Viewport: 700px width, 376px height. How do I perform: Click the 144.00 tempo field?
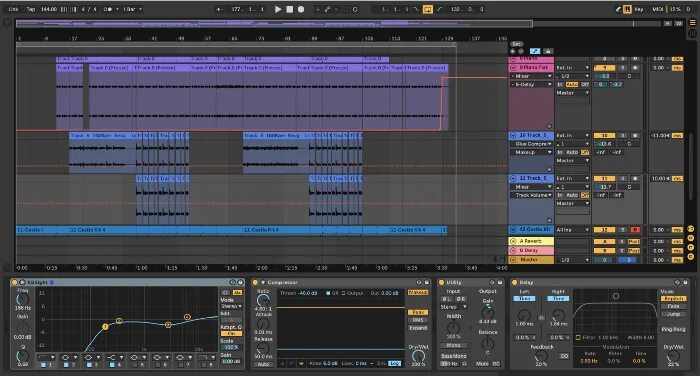(x=49, y=9)
